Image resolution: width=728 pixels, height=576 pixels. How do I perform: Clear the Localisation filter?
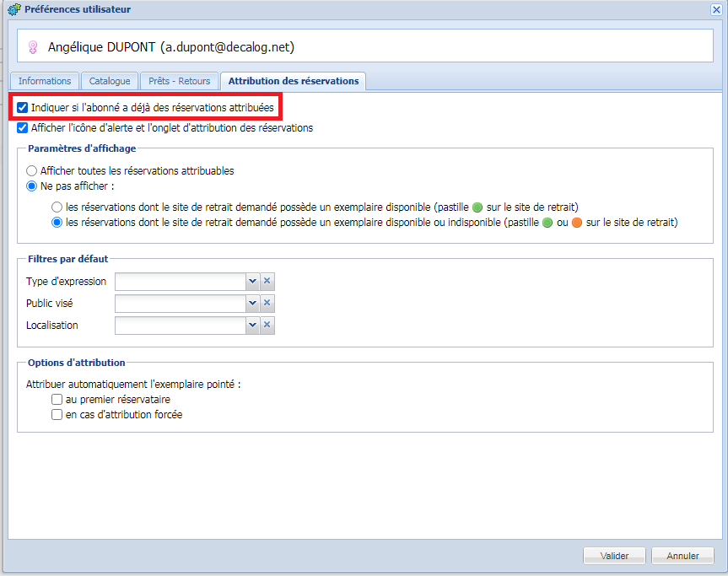click(x=267, y=325)
